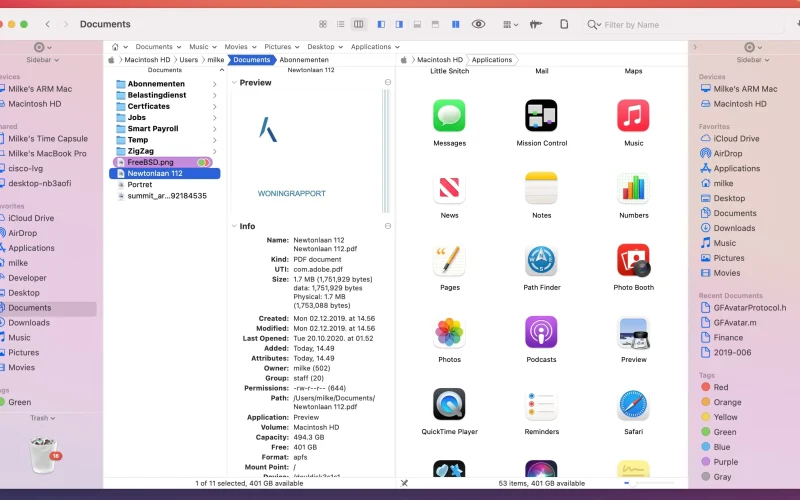Select column view in toolbar
This screenshot has height=500, width=800.
pyautogui.click(x=359, y=24)
